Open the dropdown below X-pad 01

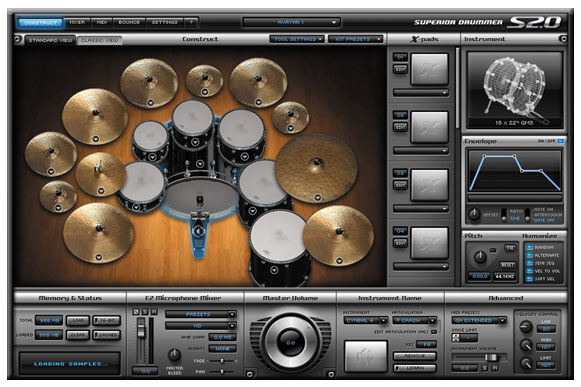pos(421,93)
